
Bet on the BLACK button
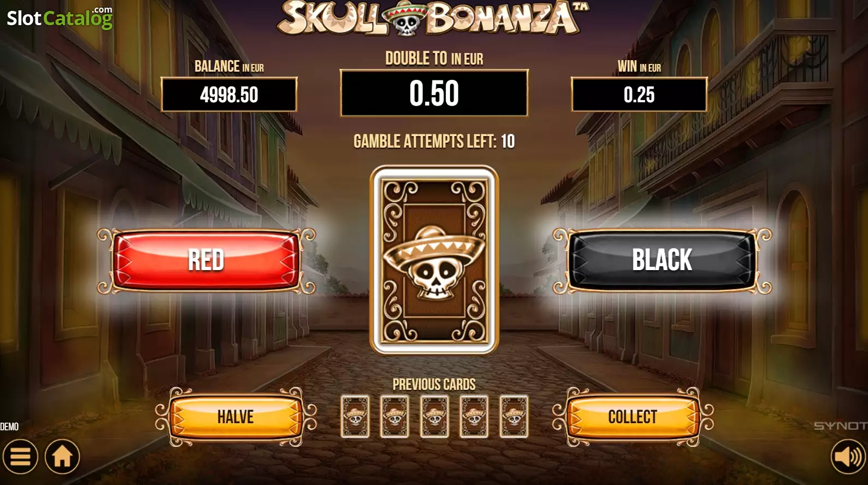[x=662, y=260]
